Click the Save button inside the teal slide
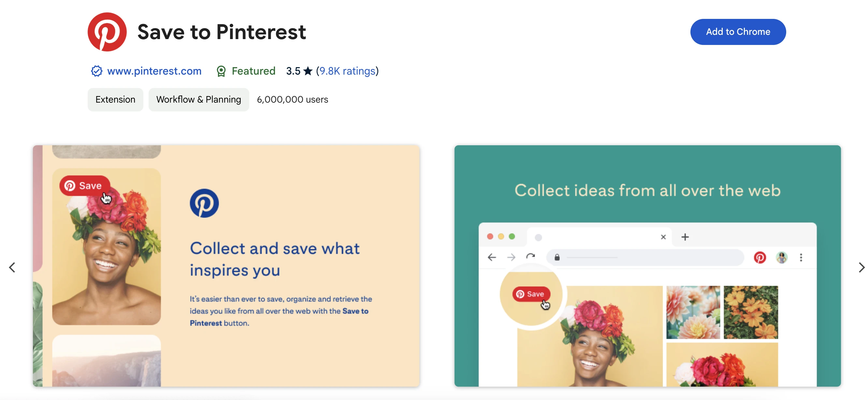Viewport: 868px width, 400px height. coord(531,294)
